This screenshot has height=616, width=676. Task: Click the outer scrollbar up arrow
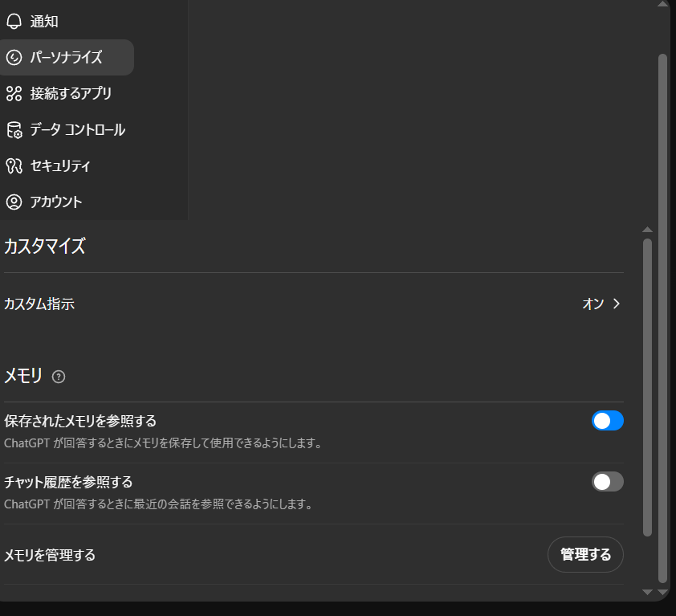point(662,4)
